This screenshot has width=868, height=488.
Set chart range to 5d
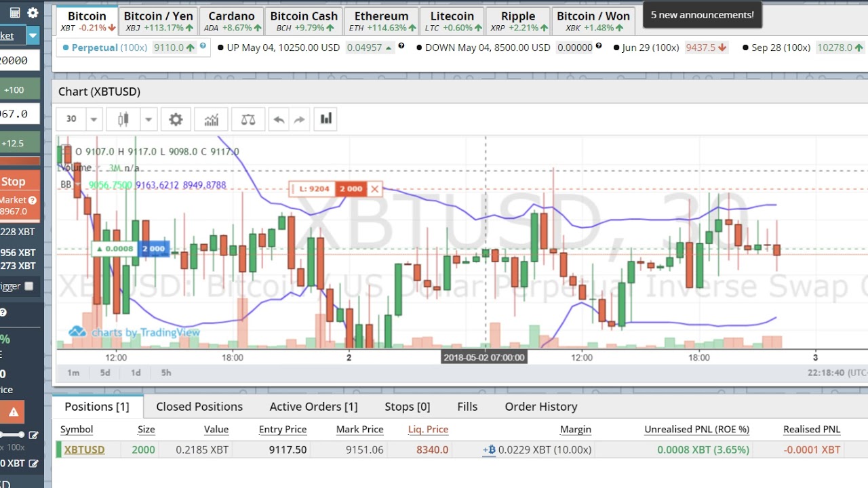tap(105, 373)
